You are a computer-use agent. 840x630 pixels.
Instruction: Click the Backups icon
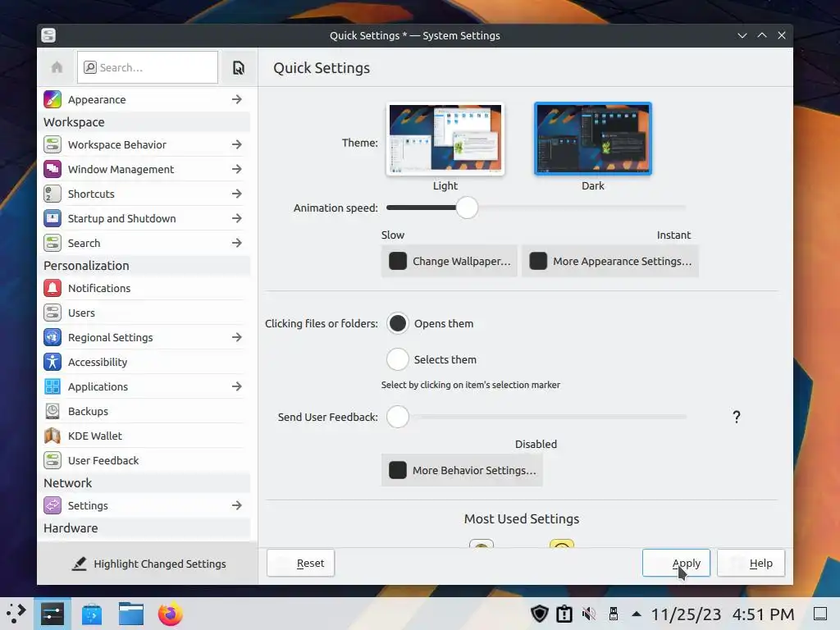coord(52,412)
